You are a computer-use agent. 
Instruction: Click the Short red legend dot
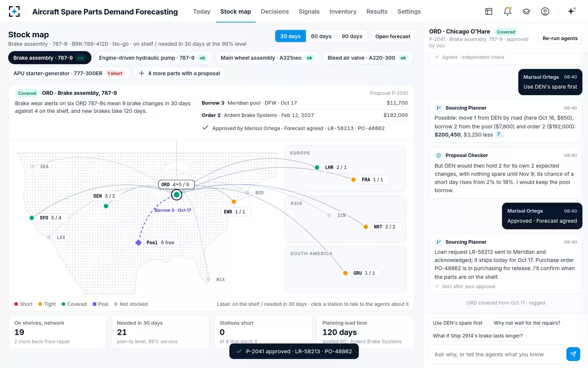pyautogui.click(x=16, y=304)
